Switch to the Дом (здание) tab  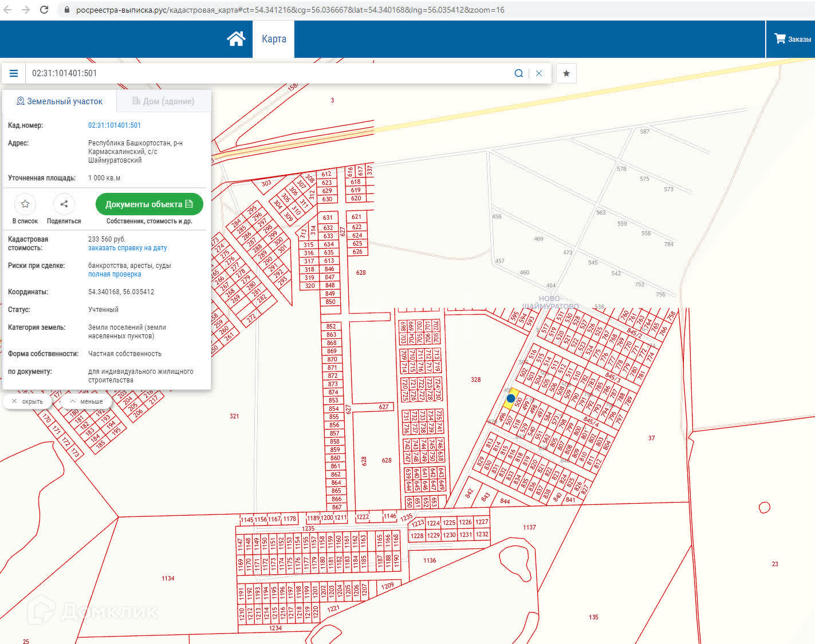164,101
